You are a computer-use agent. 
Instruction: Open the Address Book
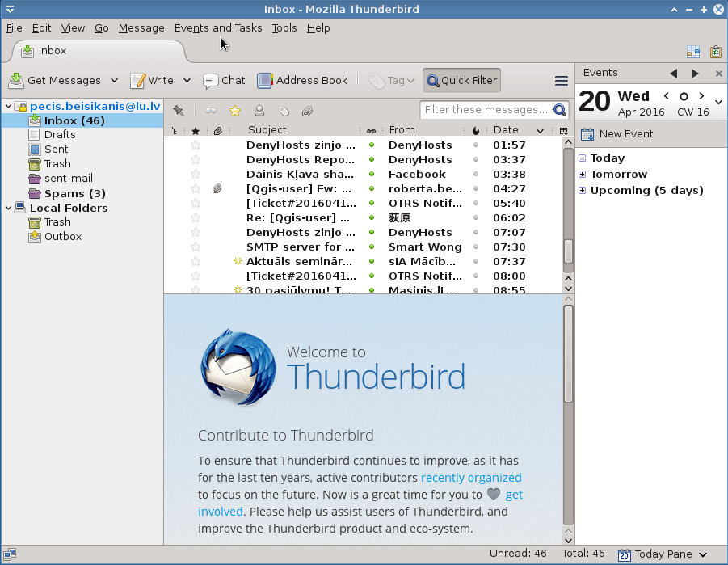point(302,80)
